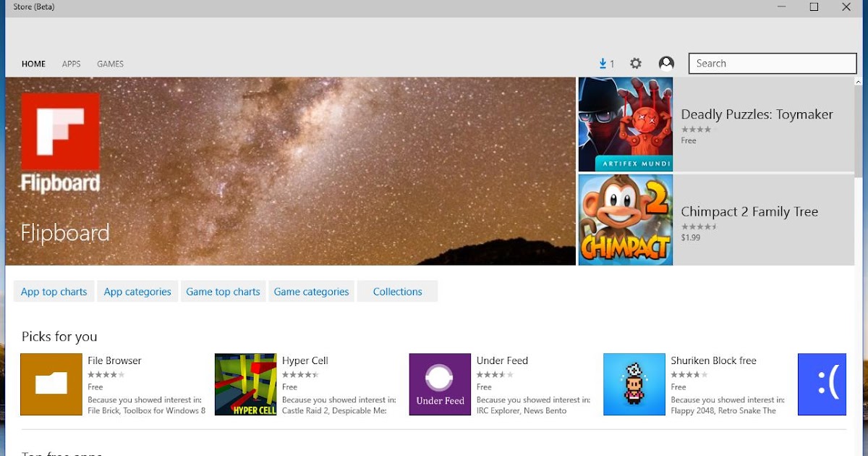
Task: Click the blue sad-face app tile
Action: point(822,384)
